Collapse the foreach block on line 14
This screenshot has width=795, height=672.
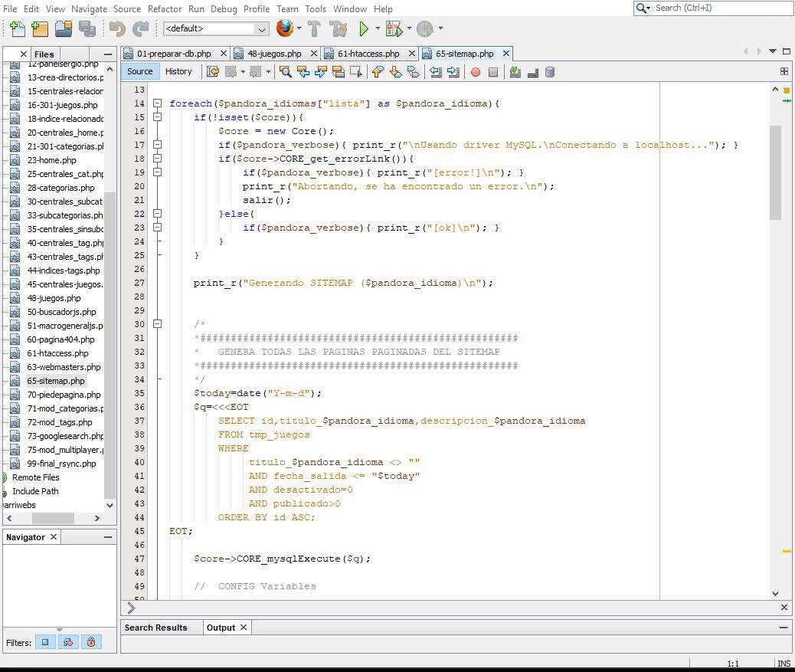point(157,103)
